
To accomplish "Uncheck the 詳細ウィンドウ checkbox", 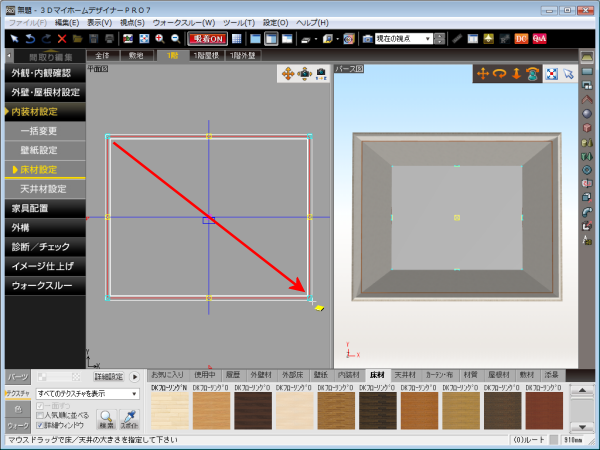I will [41, 424].
